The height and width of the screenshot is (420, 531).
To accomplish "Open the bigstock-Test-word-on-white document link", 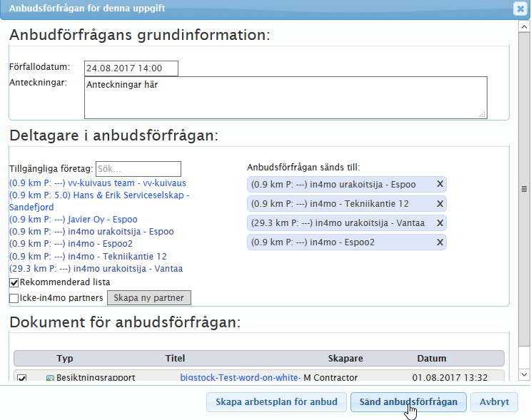I will click(239, 377).
